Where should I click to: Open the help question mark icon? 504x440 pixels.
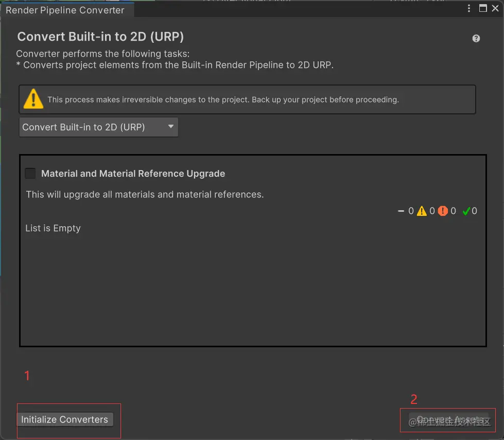pos(476,38)
